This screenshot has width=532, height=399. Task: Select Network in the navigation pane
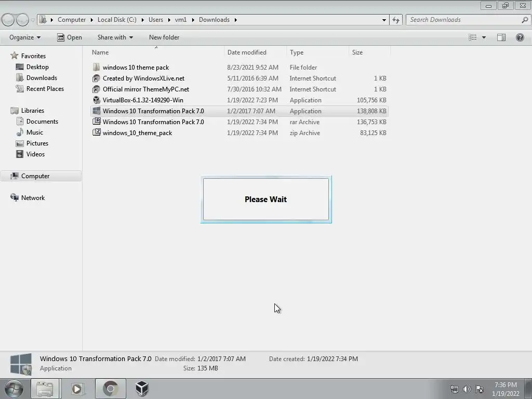(33, 198)
